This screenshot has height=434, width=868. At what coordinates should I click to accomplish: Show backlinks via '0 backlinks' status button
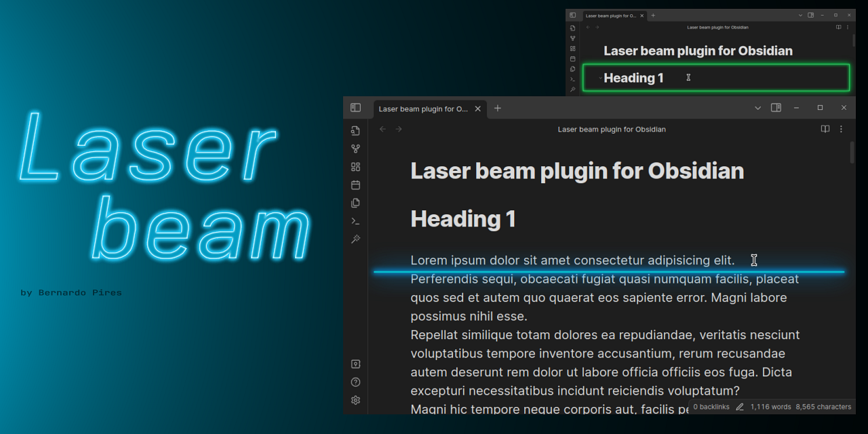coord(711,407)
